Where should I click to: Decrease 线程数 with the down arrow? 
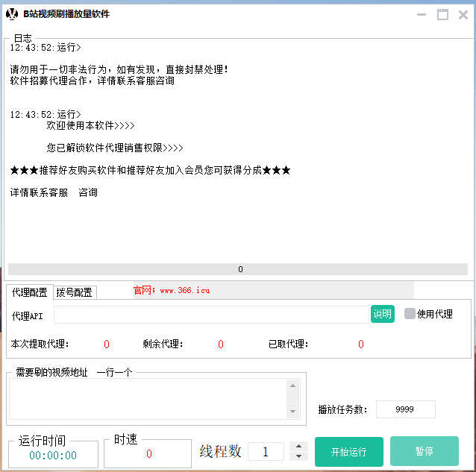pos(298,456)
